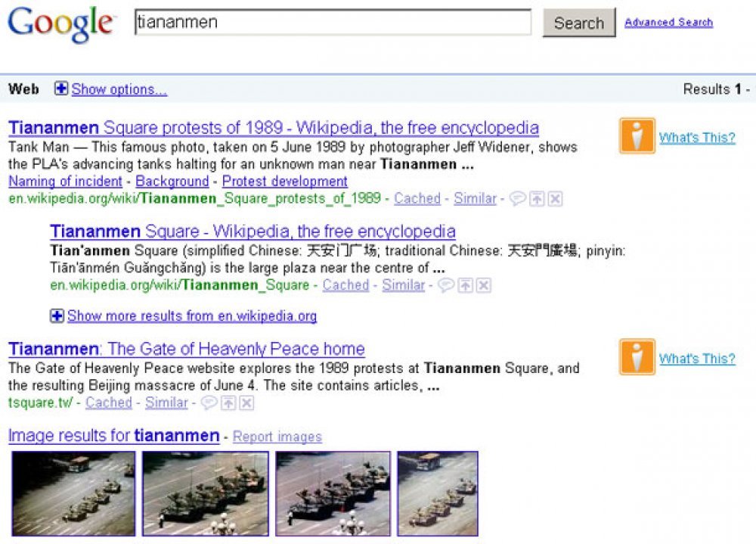This screenshot has height=544, width=756.
Task: Open first tank man image thumbnail
Action: [74, 493]
